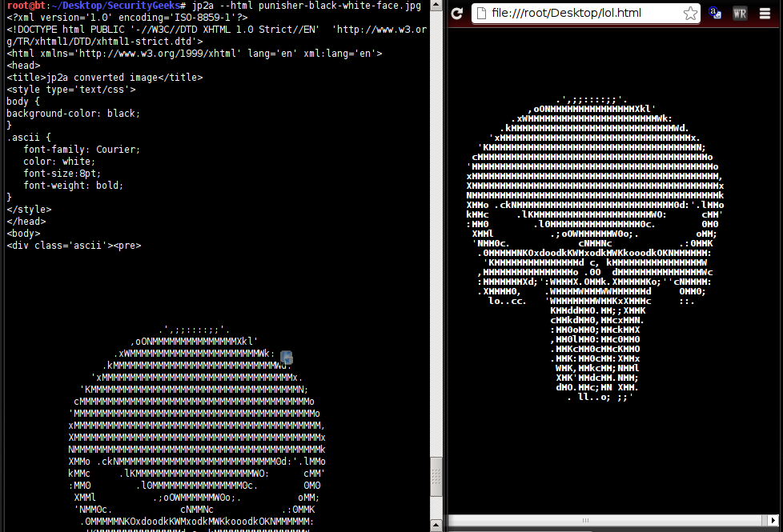Click 'lo..cc.' text in browser skull art
Viewport: 783px width, 532px height.
coord(507,301)
